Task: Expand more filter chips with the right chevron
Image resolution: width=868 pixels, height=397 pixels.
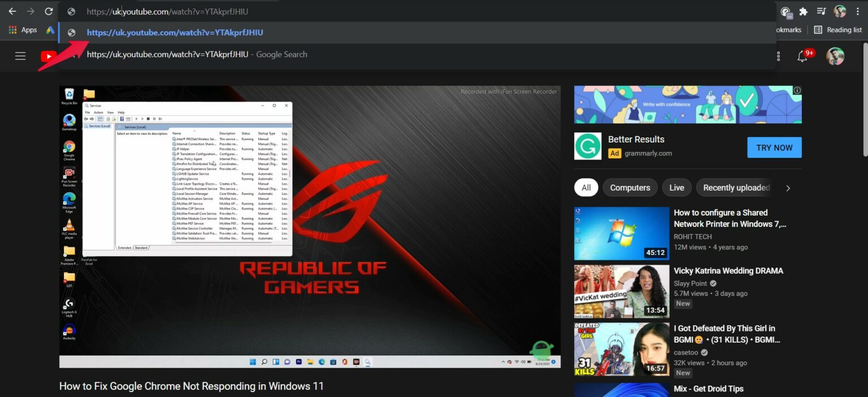Action: tap(788, 188)
